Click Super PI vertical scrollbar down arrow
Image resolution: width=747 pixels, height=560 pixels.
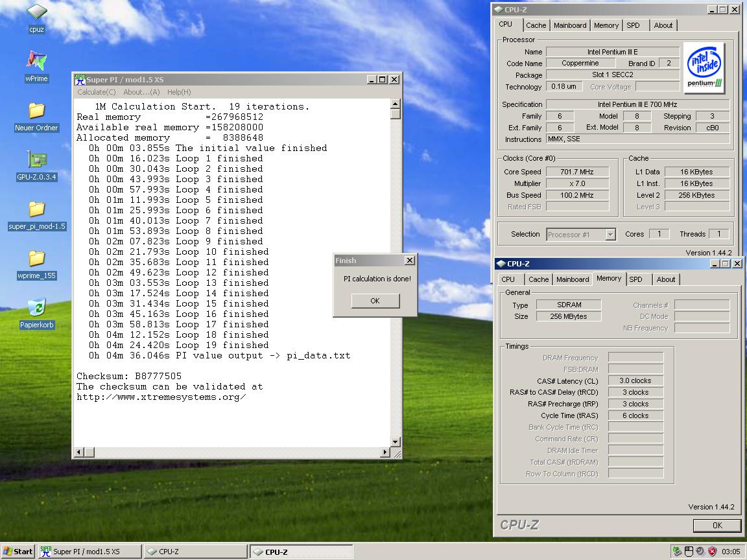(x=395, y=442)
